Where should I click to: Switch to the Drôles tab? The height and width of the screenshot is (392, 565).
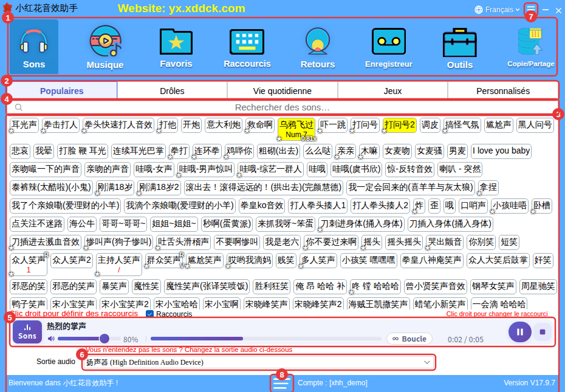[x=173, y=90]
